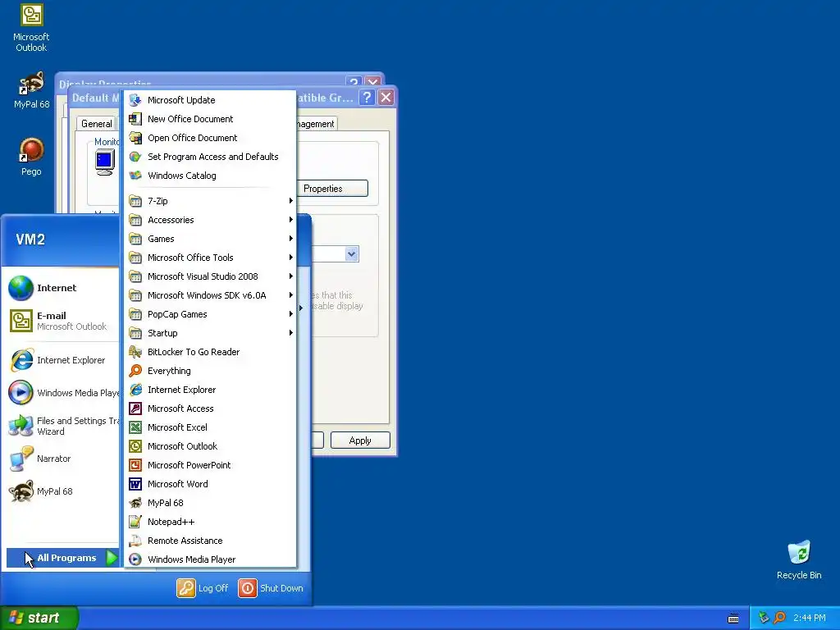This screenshot has width=840, height=630.
Task: Open pinned E-mail Microsoft Outlook entry
Action: pyautogui.click(x=62, y=321)
